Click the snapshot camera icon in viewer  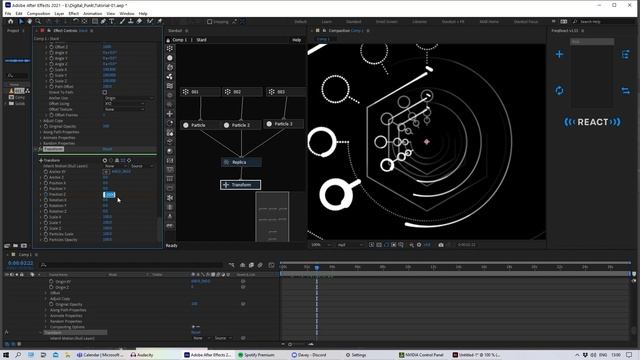[x=441, y=245]
